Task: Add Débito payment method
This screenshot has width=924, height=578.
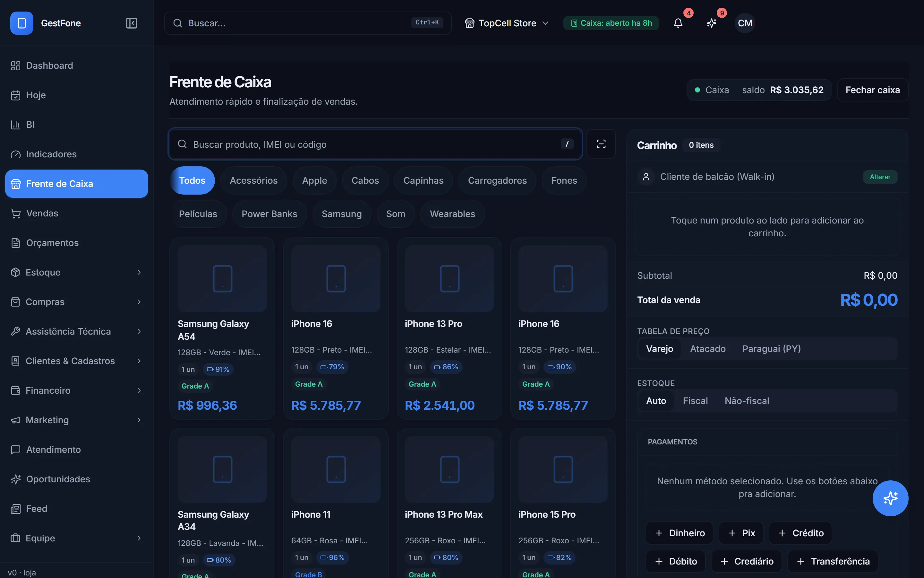Action: point(675,561)
